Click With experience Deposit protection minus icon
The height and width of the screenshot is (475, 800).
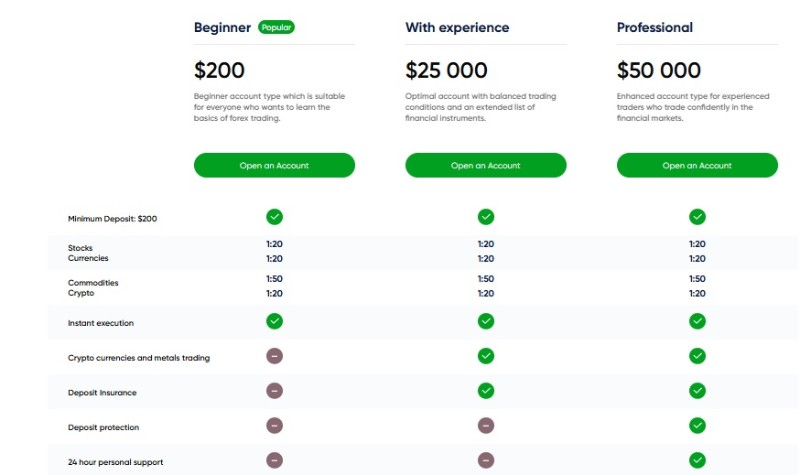[x=486, y=426]
